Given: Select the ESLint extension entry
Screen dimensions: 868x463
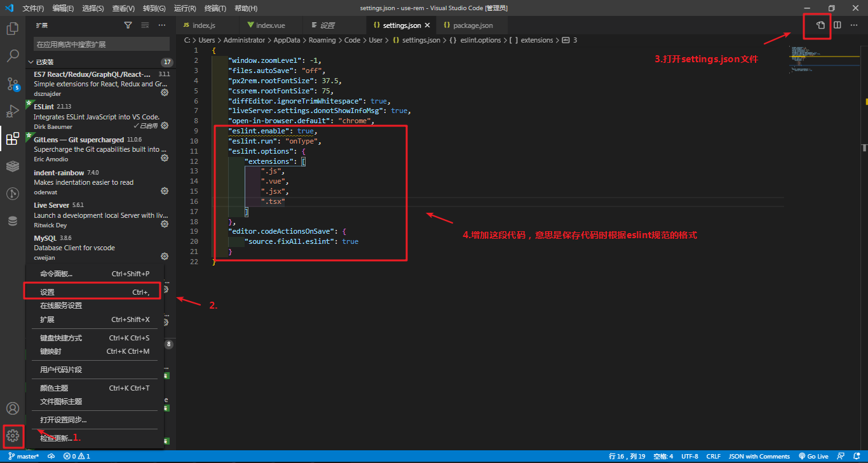Looking at the screenshot, I should pyautogui.click(x=100, y=117).
